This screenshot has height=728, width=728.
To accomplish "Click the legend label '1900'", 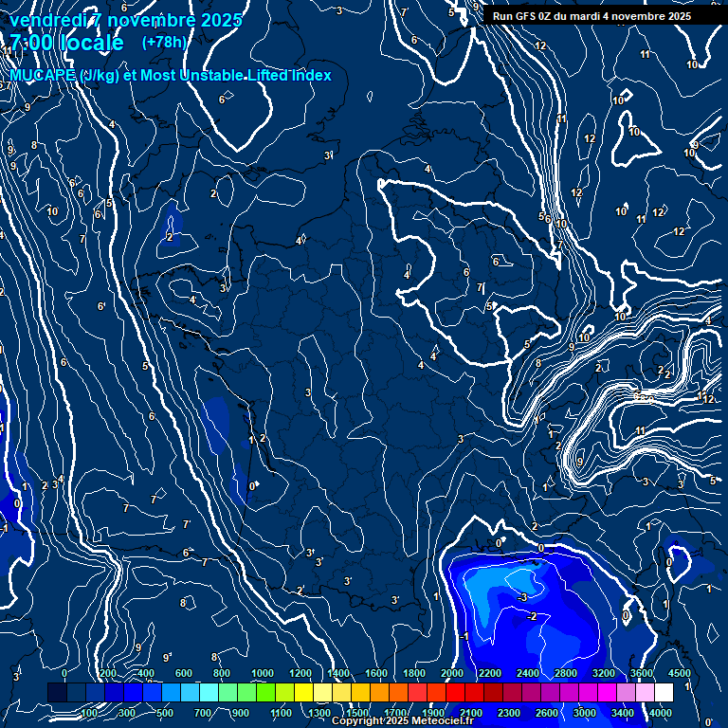I will click(432, 713).
